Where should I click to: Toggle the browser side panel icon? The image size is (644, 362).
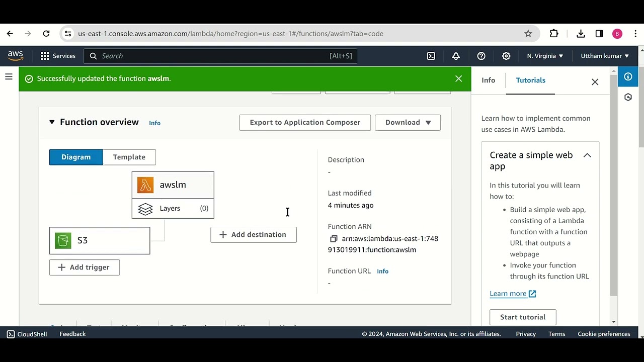599,34
